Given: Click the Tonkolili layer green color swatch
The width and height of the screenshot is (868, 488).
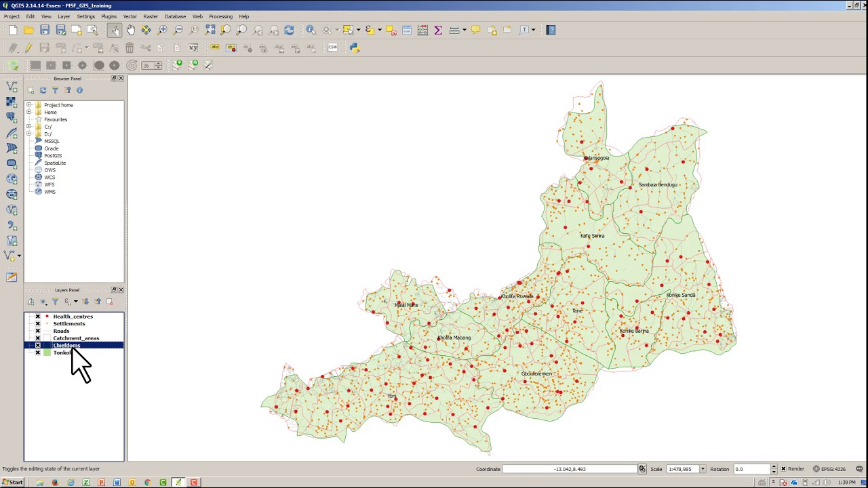Looking at the screenshot, I should tap(47, 353).
